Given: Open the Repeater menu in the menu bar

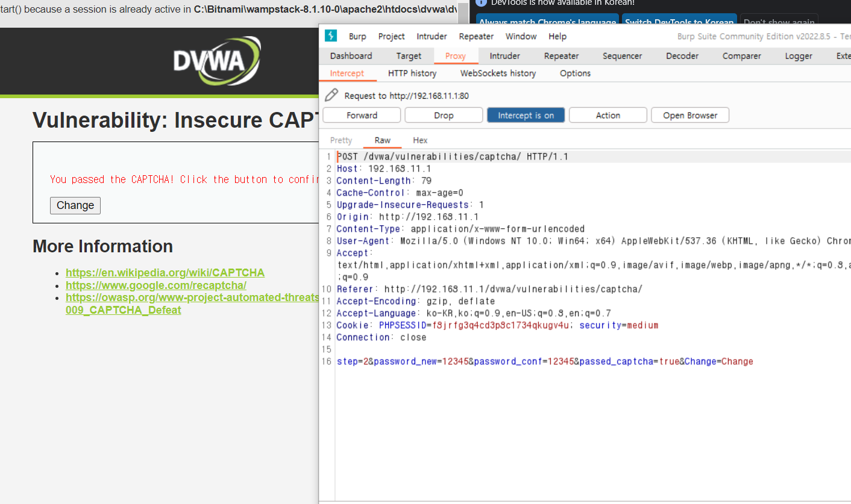Looking at the screenshot, I should pos(476,36).
